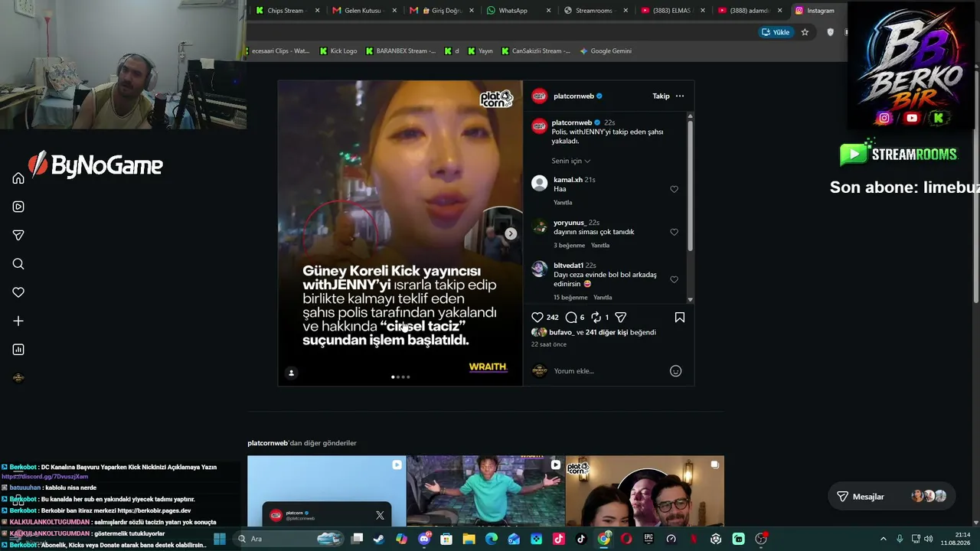Open the green-shirt man video thumbnail
This screenshot has height=551, width=980.
tap(485, 491)
